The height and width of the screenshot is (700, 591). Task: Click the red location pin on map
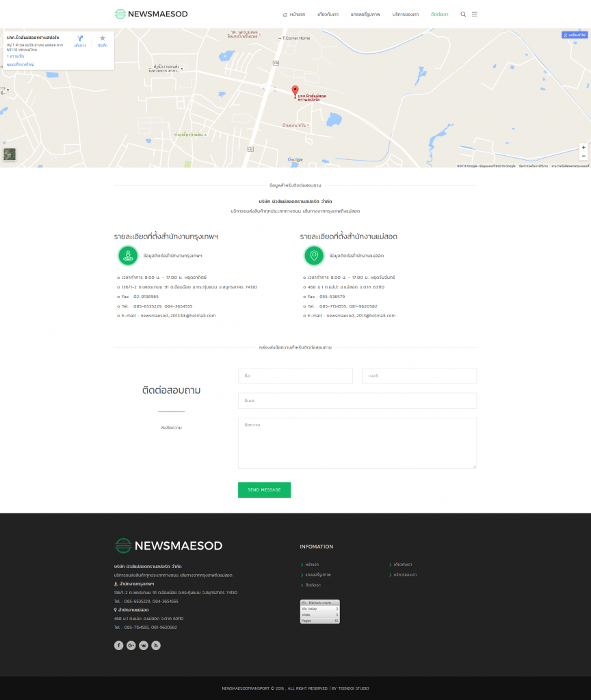pos(295,92)
